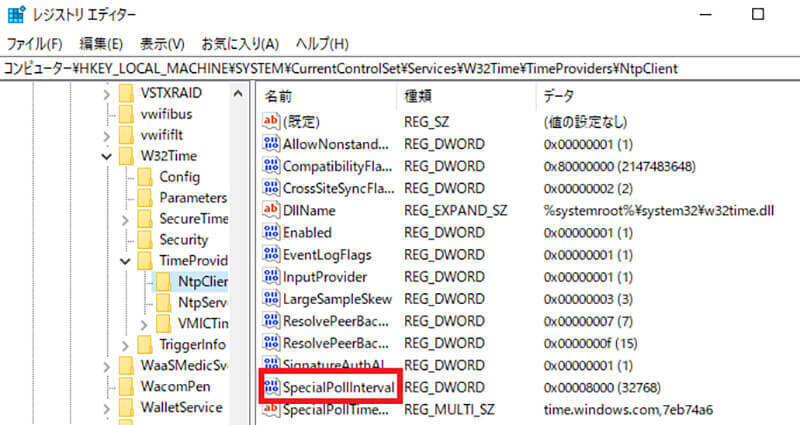800x425 pixels.
Task: Select the SecureTime folder icon
Action: point(145,219)
